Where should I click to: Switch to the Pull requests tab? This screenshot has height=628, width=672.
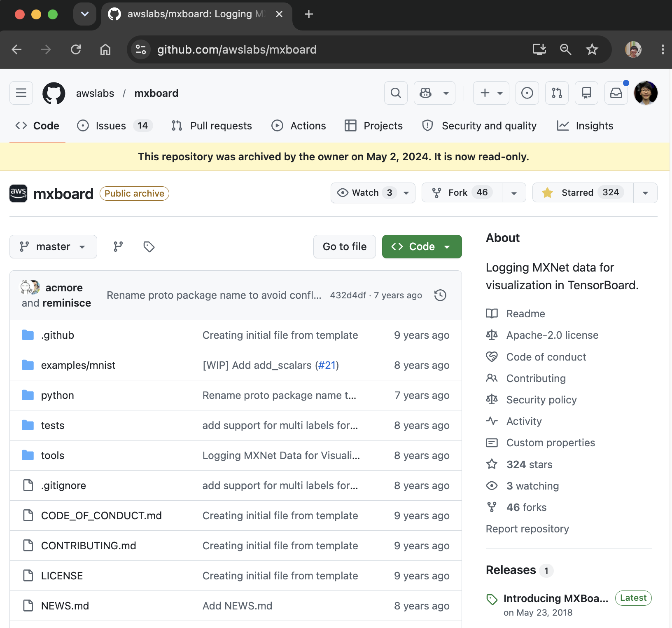(212, 126)
